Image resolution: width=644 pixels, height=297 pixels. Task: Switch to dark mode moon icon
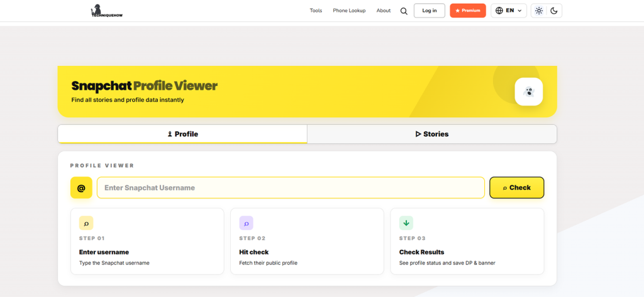[553, 11]
